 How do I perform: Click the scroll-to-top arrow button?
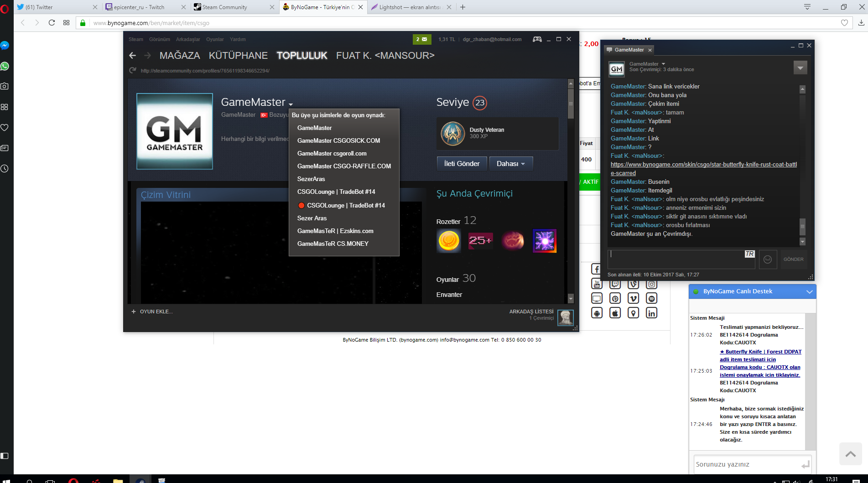point(851,454)
